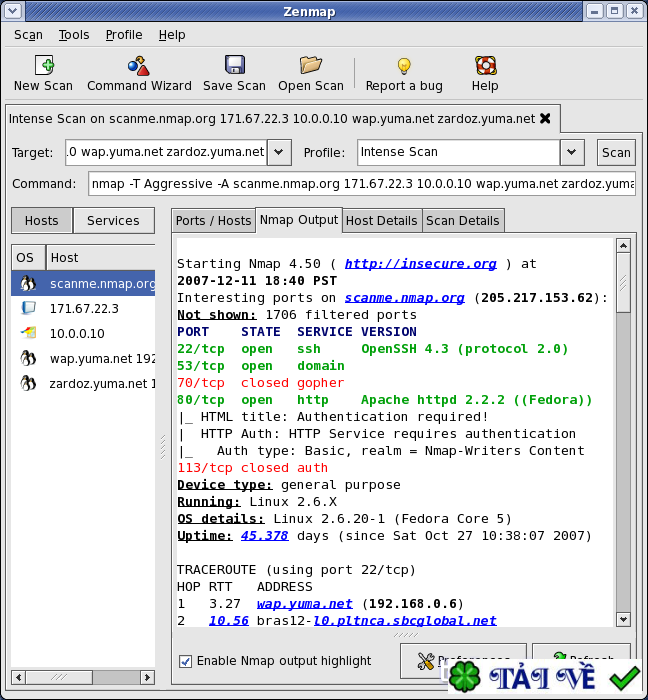Viewport: 648px width, 700px height.
Task: Expand the Profile dropdown arrow
Action: pyautogui.click(x=571, y=152)
